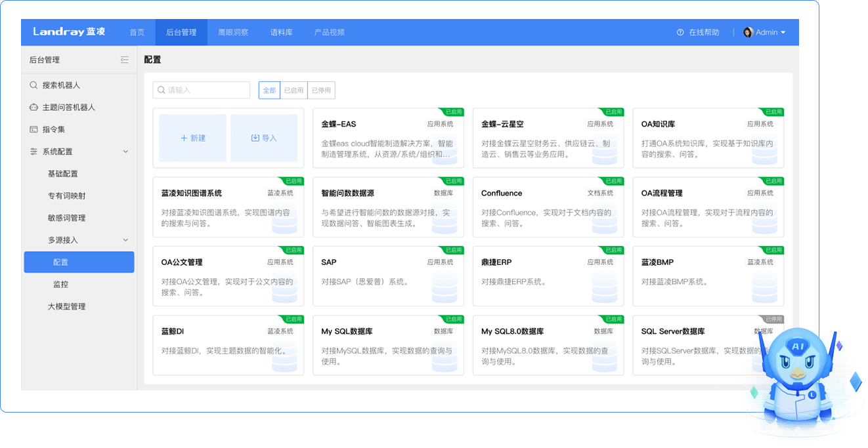Collapse the 多源接入 submenu chevron

pos(125,240)
